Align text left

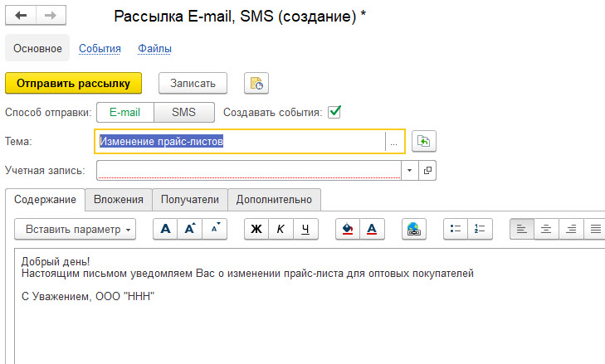click(522, 229)
